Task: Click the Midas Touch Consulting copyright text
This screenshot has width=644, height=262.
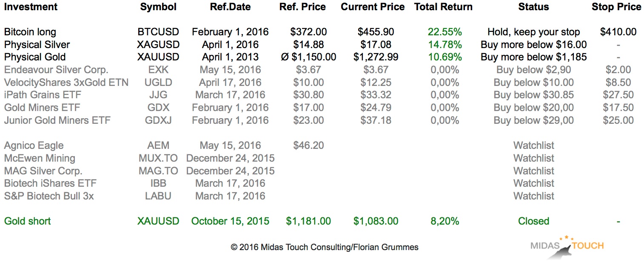Action: [324, 247]
